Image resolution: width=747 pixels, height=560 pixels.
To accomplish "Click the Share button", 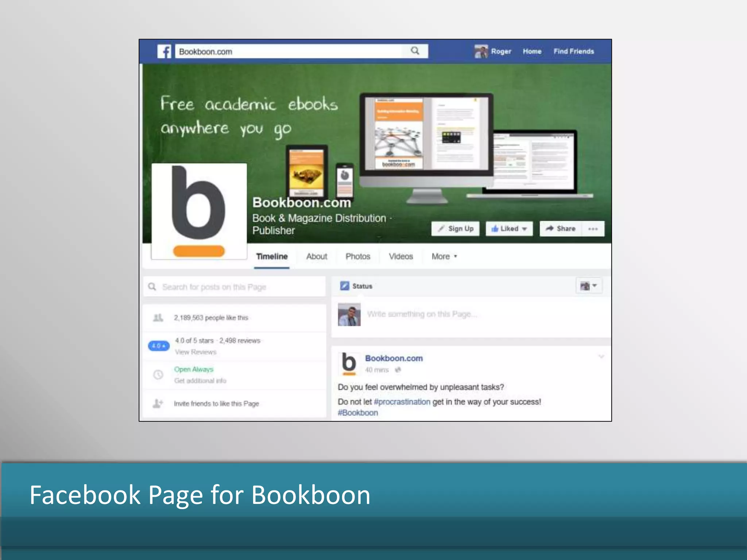I will pyautogui.click(x=561, y=229).
